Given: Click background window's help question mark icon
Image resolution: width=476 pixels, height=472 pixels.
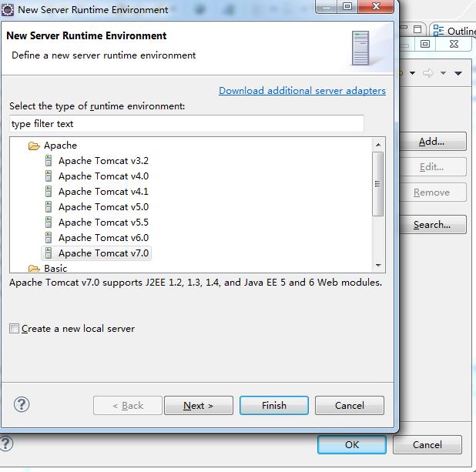Looking at the screenshot, I should pos(5,444).
